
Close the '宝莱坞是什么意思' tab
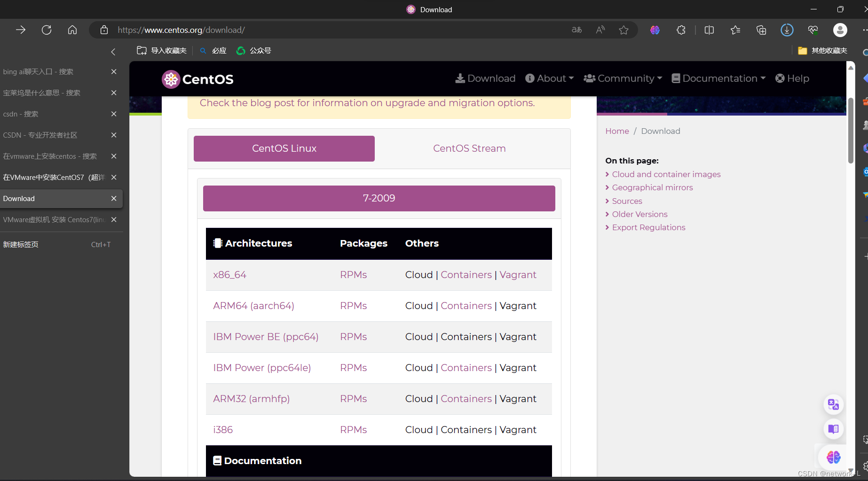pos(114,93)
